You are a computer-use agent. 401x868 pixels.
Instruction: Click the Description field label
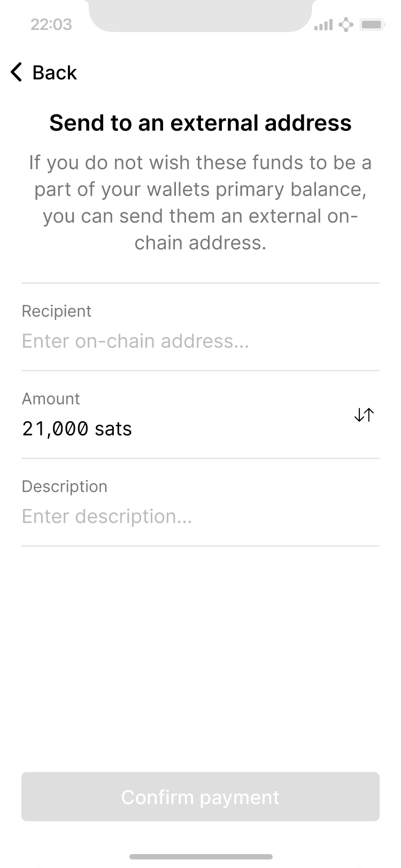click(x=65, y=486)
